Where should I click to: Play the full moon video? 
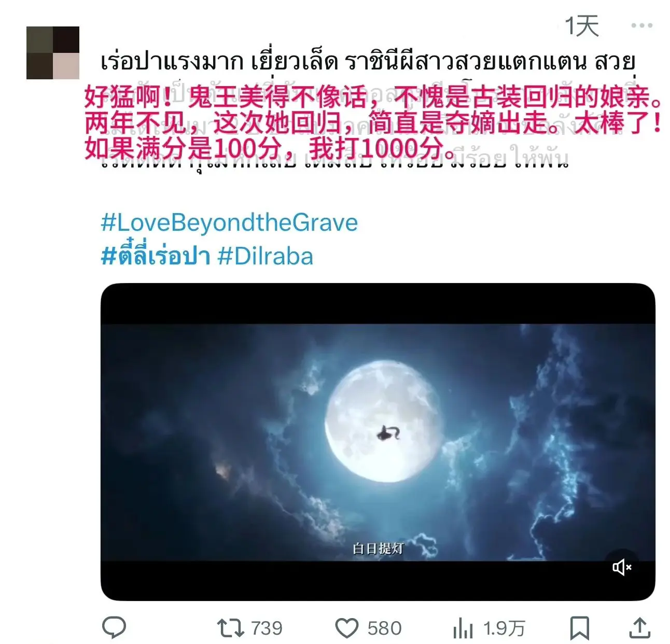click(378, 442)
